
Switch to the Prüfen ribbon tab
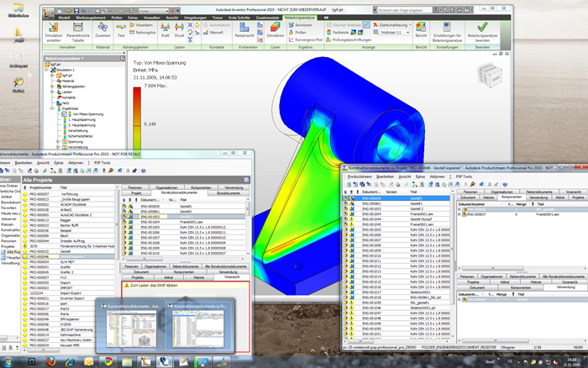(117, 18)
